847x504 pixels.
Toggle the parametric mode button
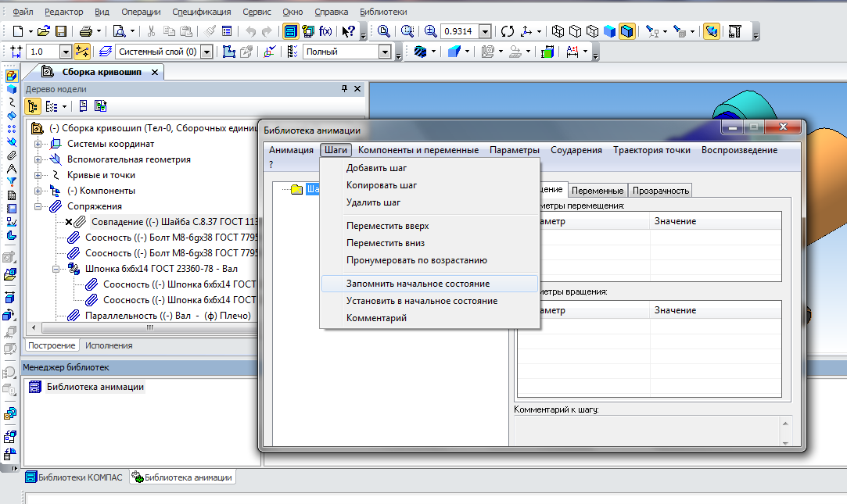pyautogui.click(x=82, y=52)
